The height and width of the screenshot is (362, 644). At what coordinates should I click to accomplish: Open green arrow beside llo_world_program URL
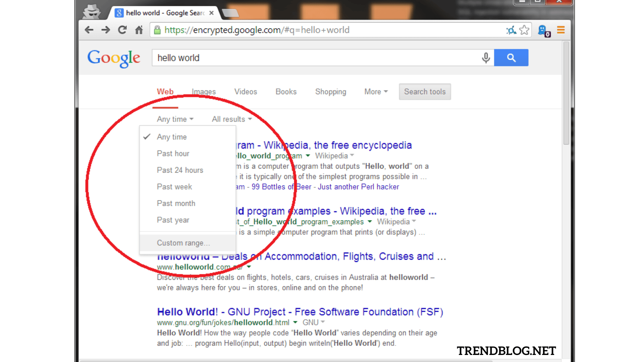point(308,156)
